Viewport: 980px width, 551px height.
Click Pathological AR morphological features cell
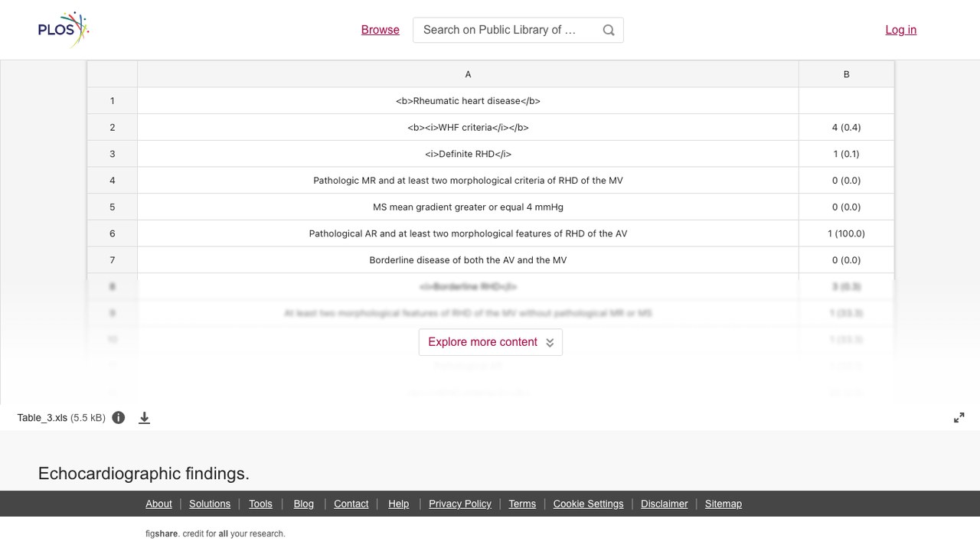pos(468,233)
